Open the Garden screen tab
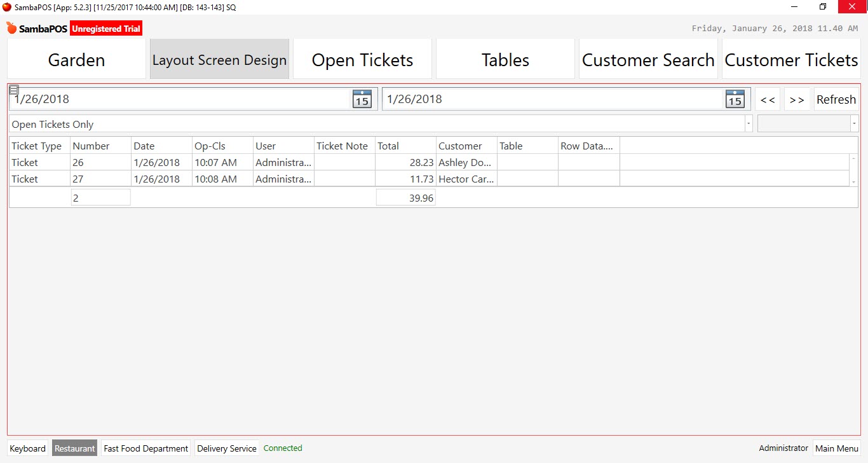868x463 pixels. [76, 59]
